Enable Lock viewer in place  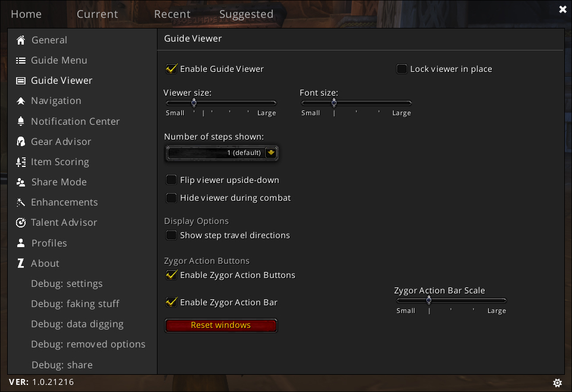pyautogui.click(x=402, y=69)
